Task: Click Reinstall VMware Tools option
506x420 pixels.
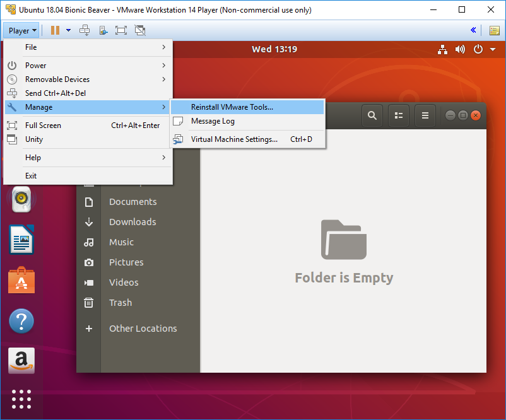Action: click(247, 107)
